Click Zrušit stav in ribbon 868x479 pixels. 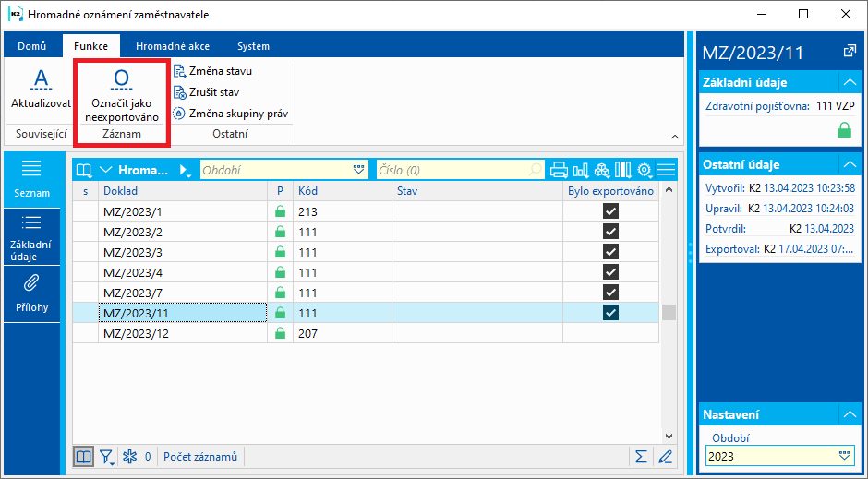(207, 91)
